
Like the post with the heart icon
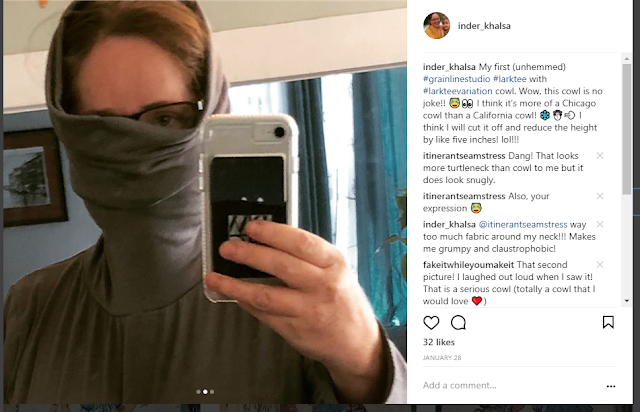coord(431,323)
